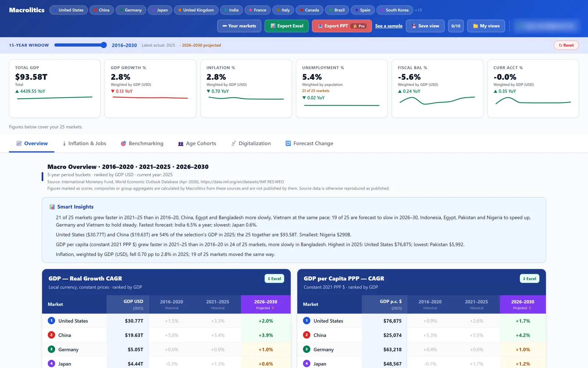Click the GDP USD column header
The width and height of the screenshot is (588, 368).
(x=128, y=304)
